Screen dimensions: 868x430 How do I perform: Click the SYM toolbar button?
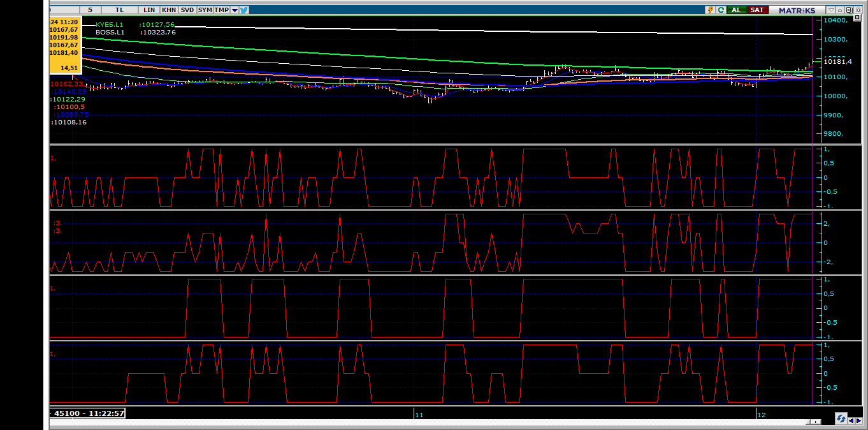(205, 10)
